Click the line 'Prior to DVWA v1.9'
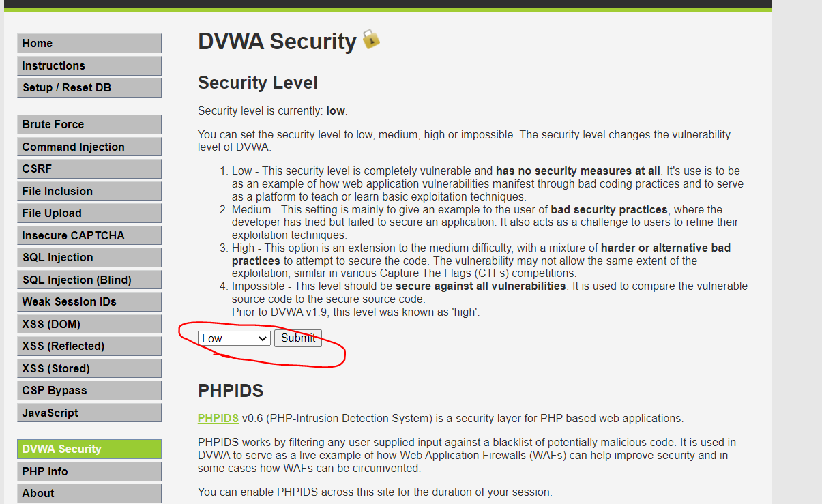This screenshot has height=504, width=822. (x=355, y=312)
